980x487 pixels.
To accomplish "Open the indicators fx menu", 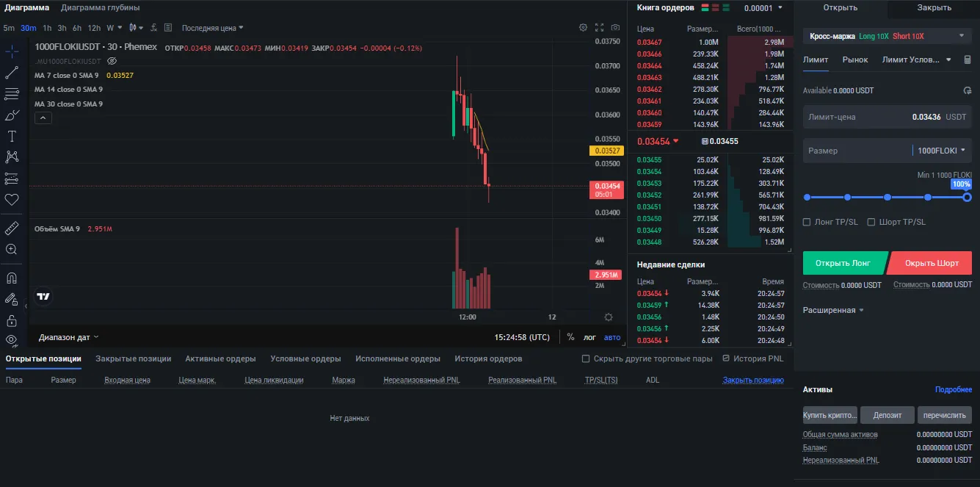I will pos(153,28).
